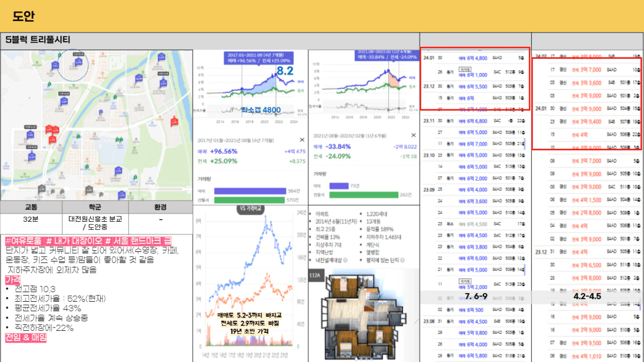Click the +4억 675 amount
This screenshot has height=362, width=644.
294,151
